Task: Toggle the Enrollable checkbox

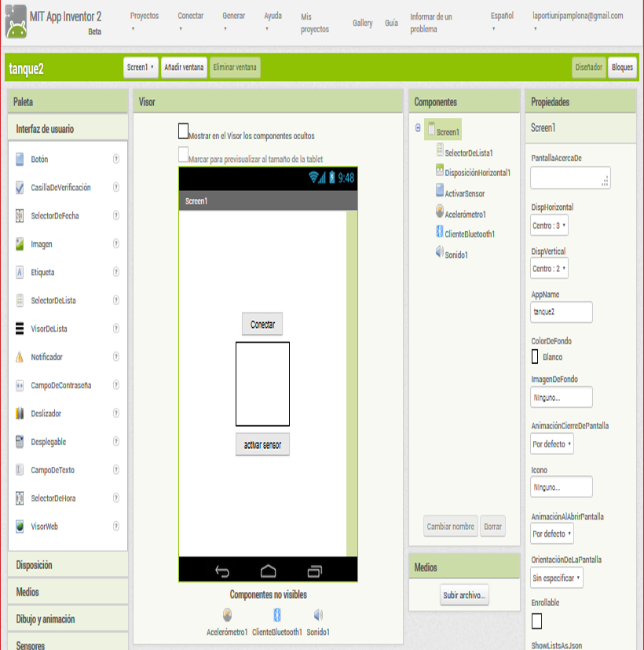Action: pyautogui.click(x=536, y=622)
